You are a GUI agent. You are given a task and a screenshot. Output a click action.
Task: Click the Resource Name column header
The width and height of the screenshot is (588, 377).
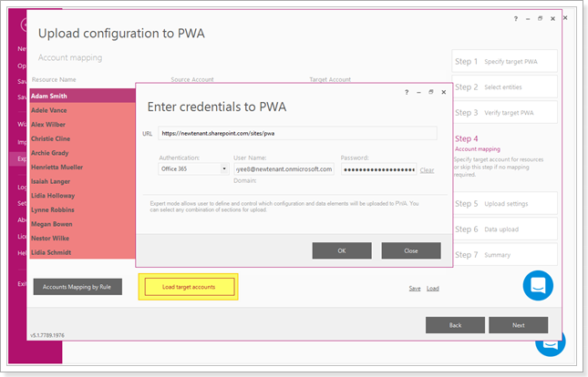click(x=54, y=79)
